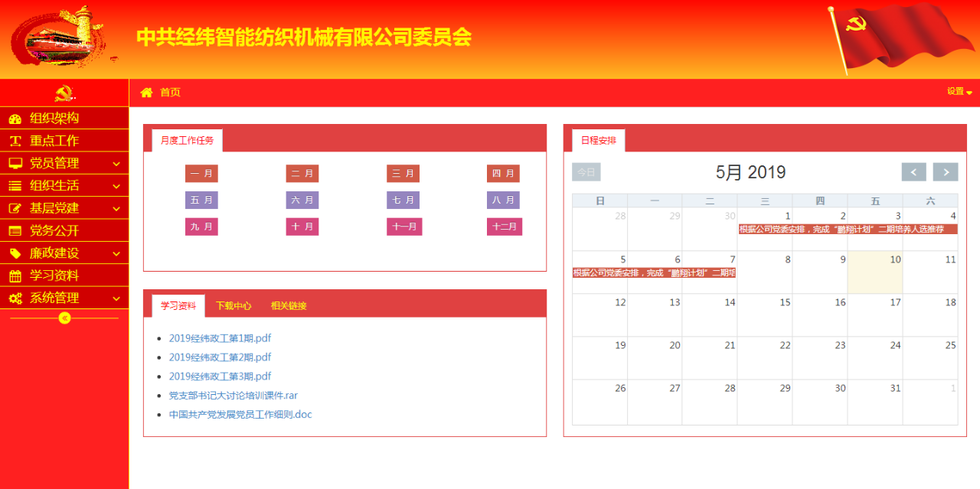This screenshot has height=489, width=980.
Task: Go to next month in calendar
Action: [946, 172]
